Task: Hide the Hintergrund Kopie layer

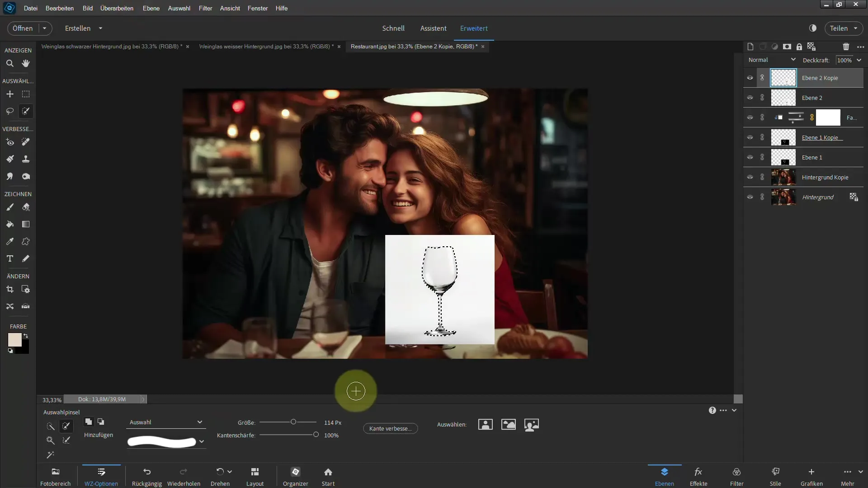Action: tap(750, 177)
